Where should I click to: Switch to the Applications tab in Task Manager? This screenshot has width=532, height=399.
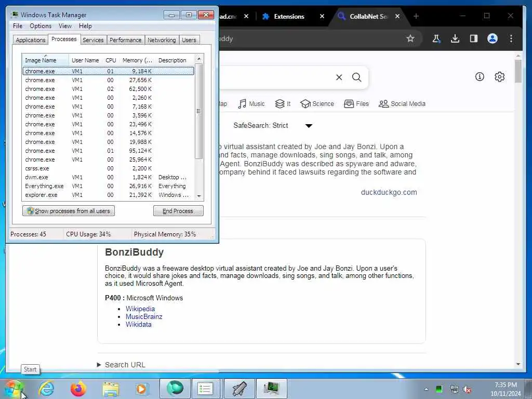click(x=31, y=40)
